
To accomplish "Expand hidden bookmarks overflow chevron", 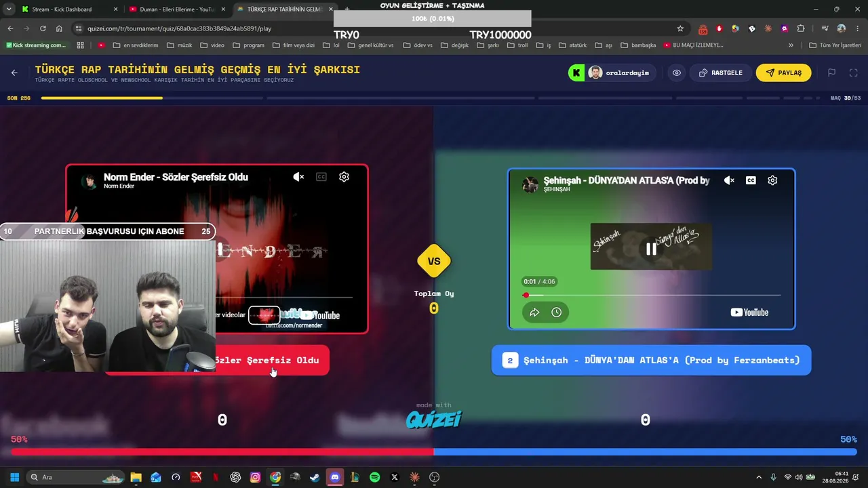I will pyautogui.click(x=791, y=45).
